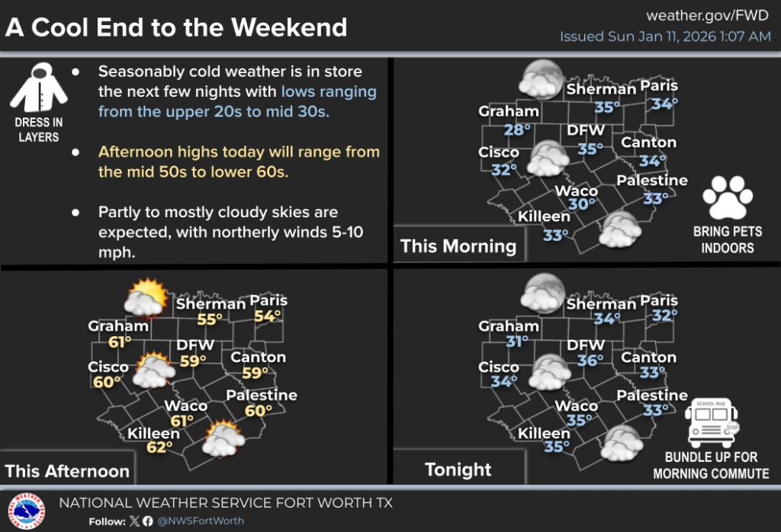Select the Tonight panel label

click(458, 470)
